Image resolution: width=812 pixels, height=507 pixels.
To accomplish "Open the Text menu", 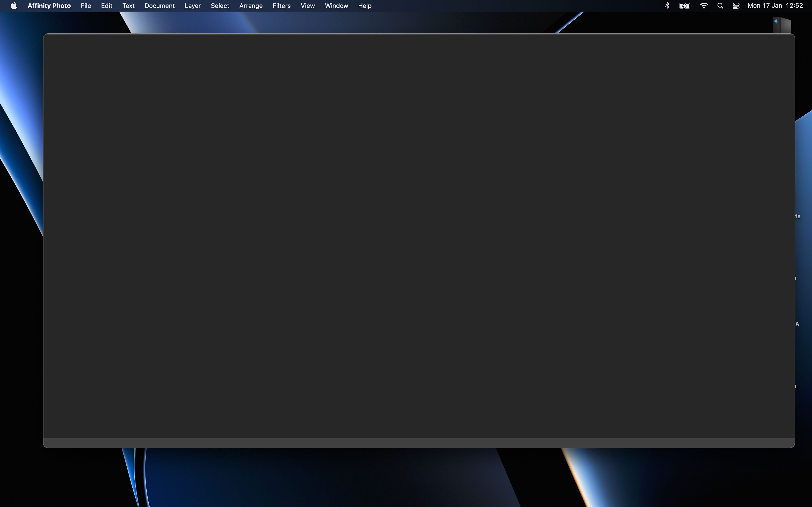I will coord(128,6).
